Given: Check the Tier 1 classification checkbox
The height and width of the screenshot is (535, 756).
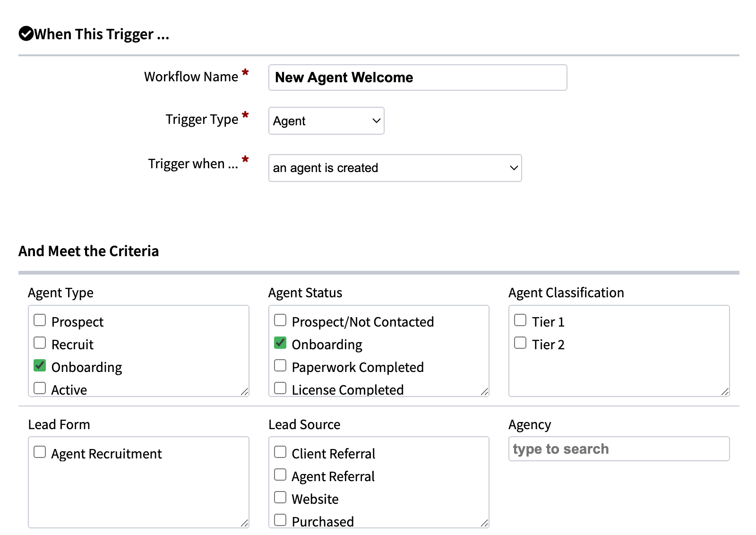Looking at the screenshot, I should click(520, 320).
